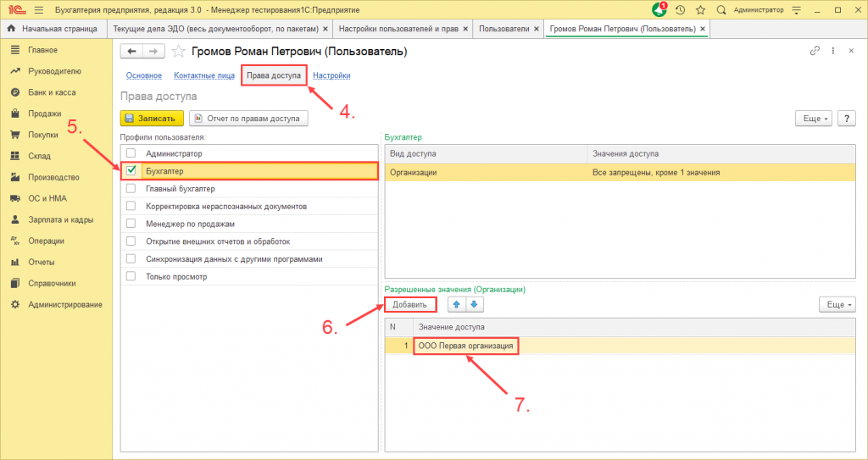Move access value up arrow
Screen dimensions: 868x460
click(x=457, y=304)
